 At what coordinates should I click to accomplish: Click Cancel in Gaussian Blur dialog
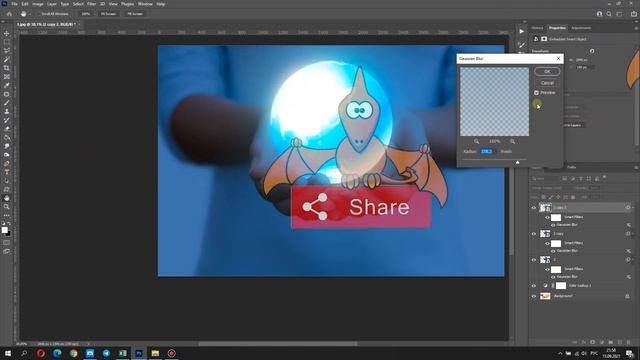[x=547, y=83]
